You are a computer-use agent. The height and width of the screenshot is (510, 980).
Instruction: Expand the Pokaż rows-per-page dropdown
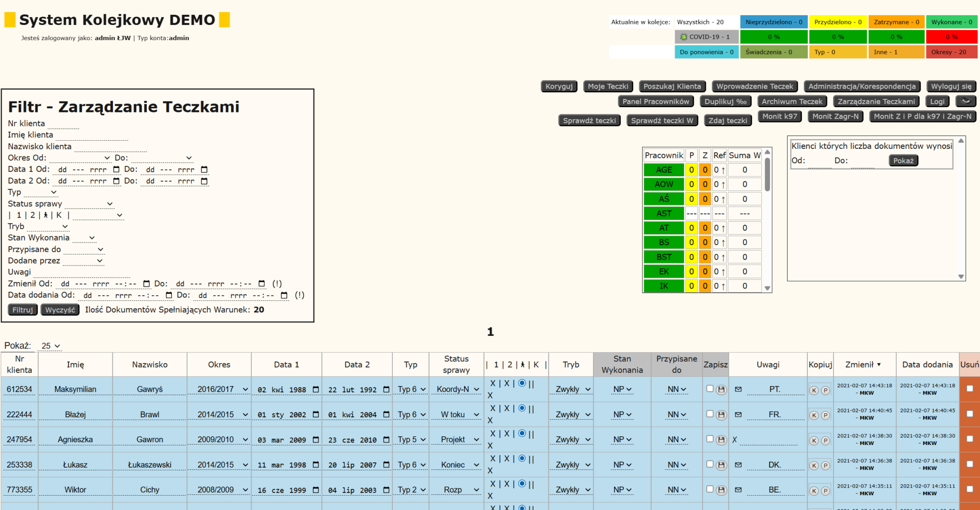(50, 346)
